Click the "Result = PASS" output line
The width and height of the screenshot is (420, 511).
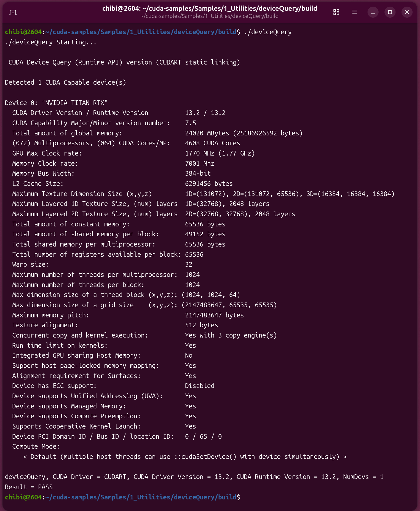(x=29, y=487)
